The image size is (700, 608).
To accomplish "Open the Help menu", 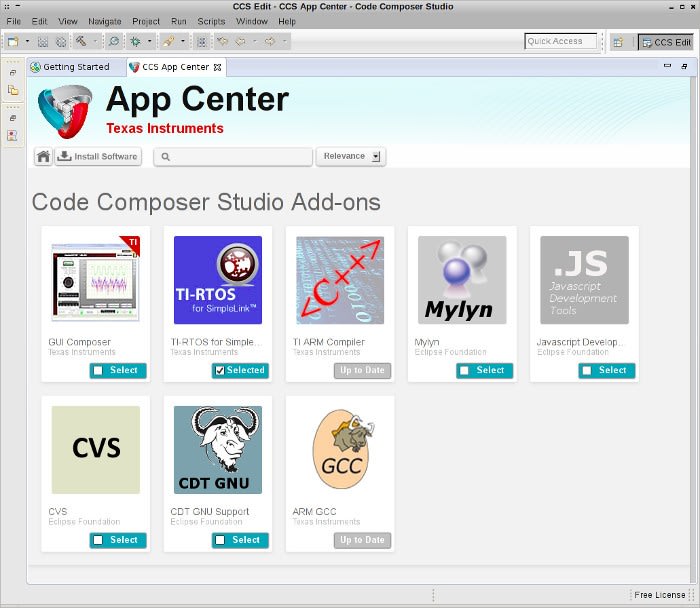I will [x=287, y=21].
